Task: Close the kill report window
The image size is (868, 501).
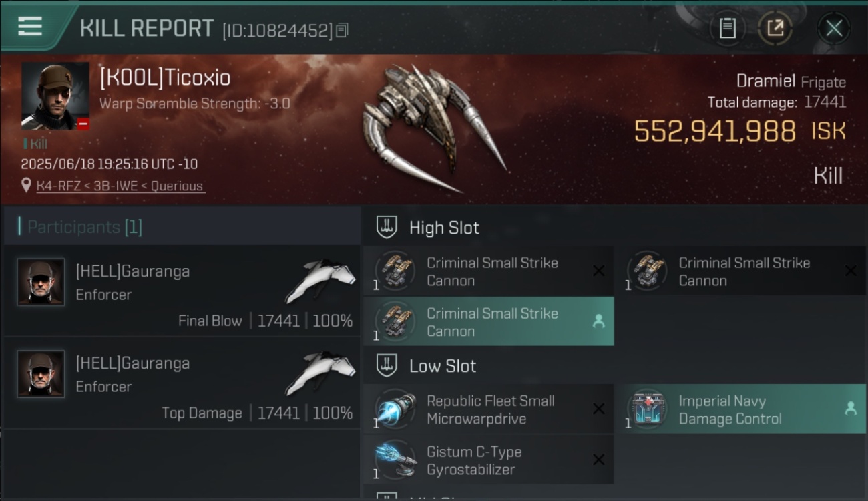Action: (x=834, y=28)
